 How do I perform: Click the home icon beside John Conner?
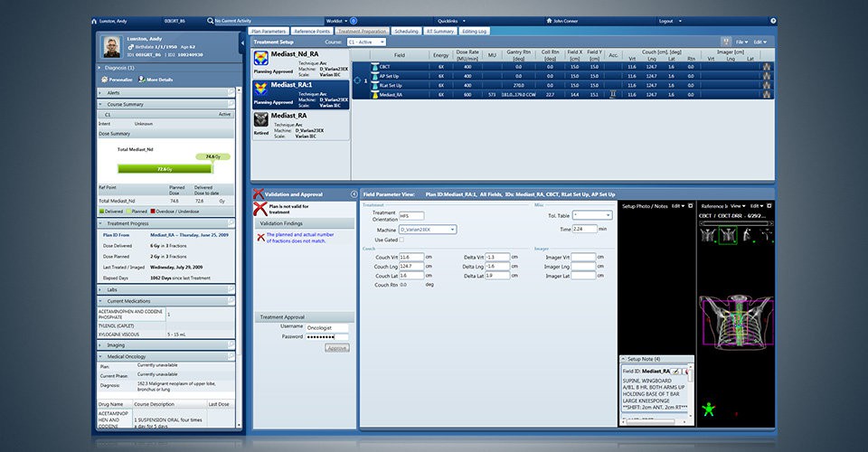pos(549,21)
